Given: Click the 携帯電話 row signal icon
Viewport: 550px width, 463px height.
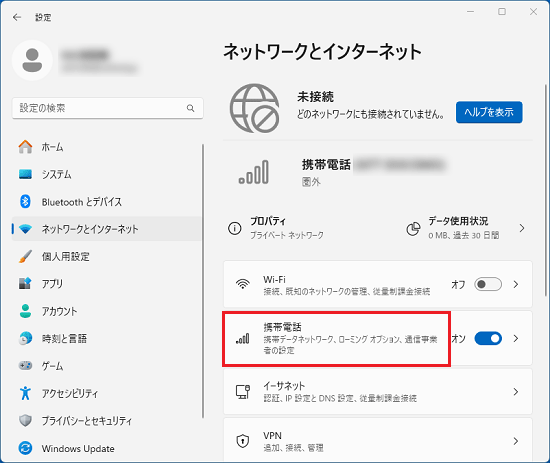Looking at the screenshot, I should click(243, 338).
